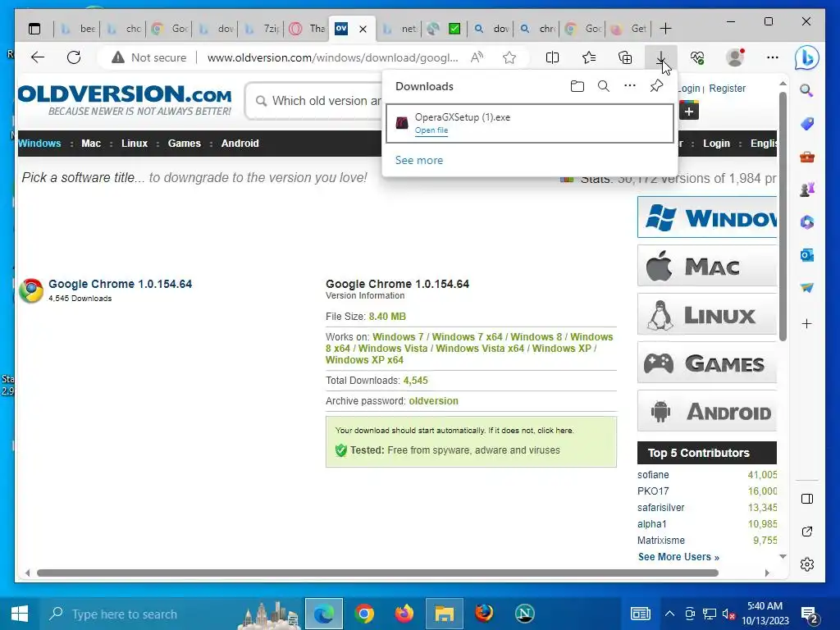Open Windows Start menu
The image size is (840, 630).
pyautogui.click(x=20, y=614)
